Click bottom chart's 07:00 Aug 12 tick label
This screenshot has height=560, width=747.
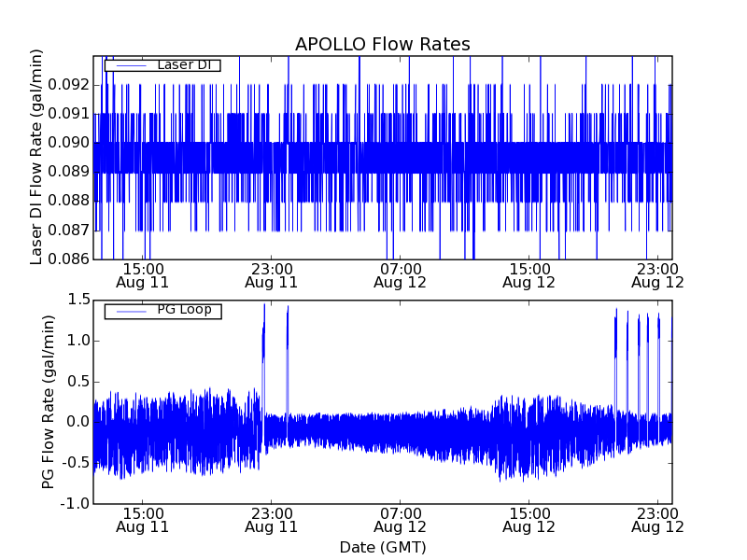point(400,520)
